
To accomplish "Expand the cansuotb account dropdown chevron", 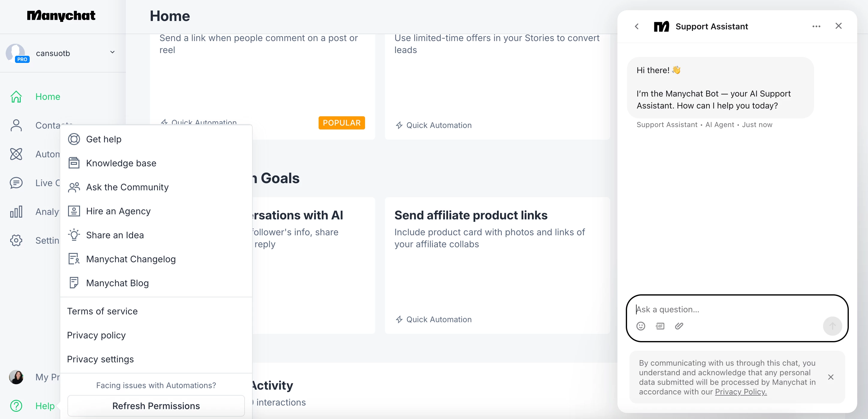I will 112,52.
